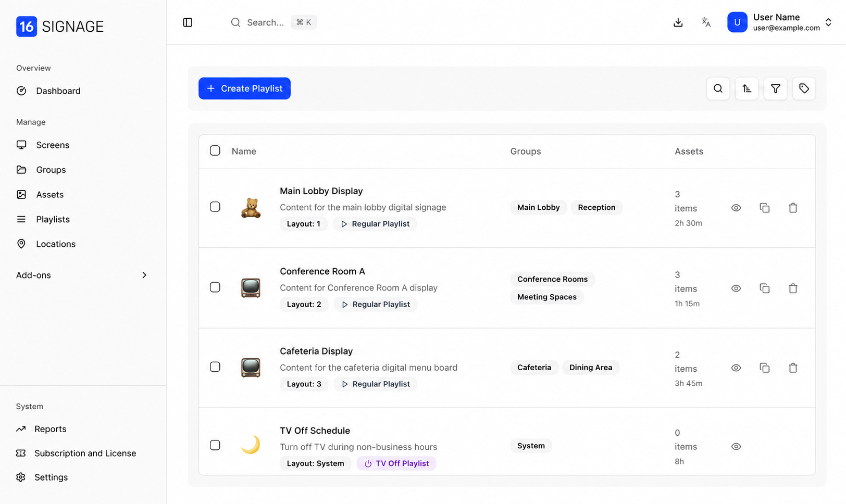This screenshot has width=846, height=504.
Task: Click the download icon in header
Action: pyautogui.click(x=678, y=22)
